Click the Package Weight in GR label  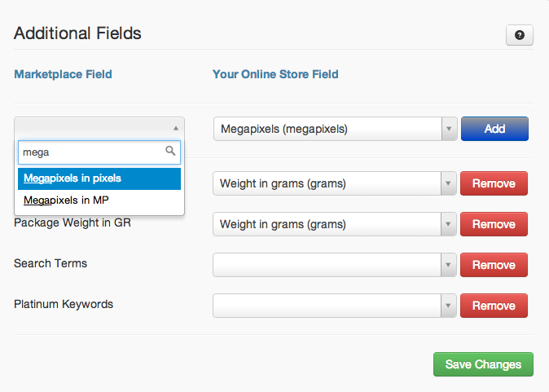click(72, 222)
